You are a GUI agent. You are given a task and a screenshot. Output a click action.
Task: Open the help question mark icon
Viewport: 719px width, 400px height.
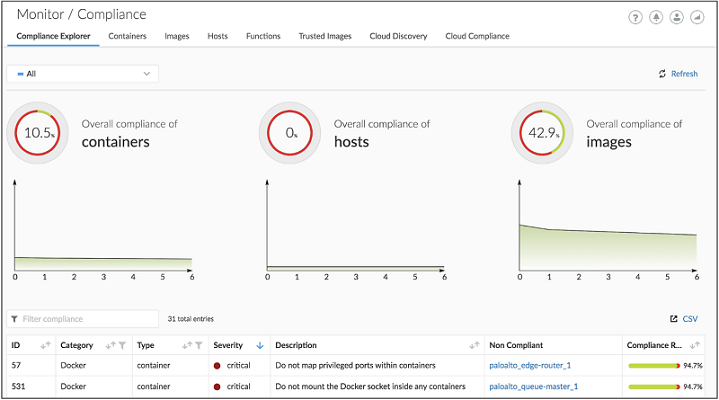pos(636,18)
